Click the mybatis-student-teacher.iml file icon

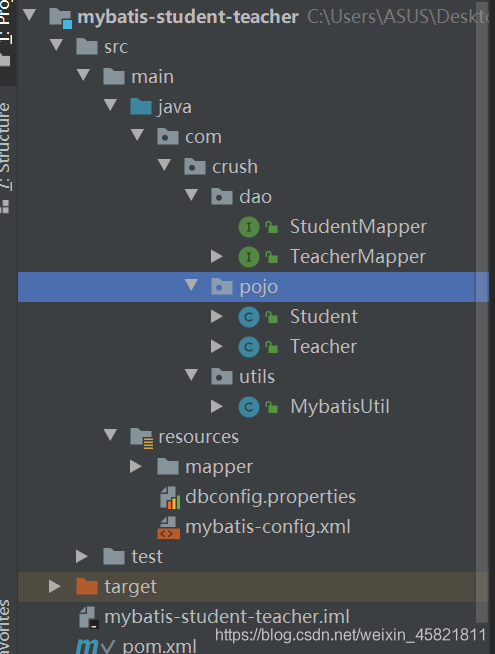click(x=89, y=618)
